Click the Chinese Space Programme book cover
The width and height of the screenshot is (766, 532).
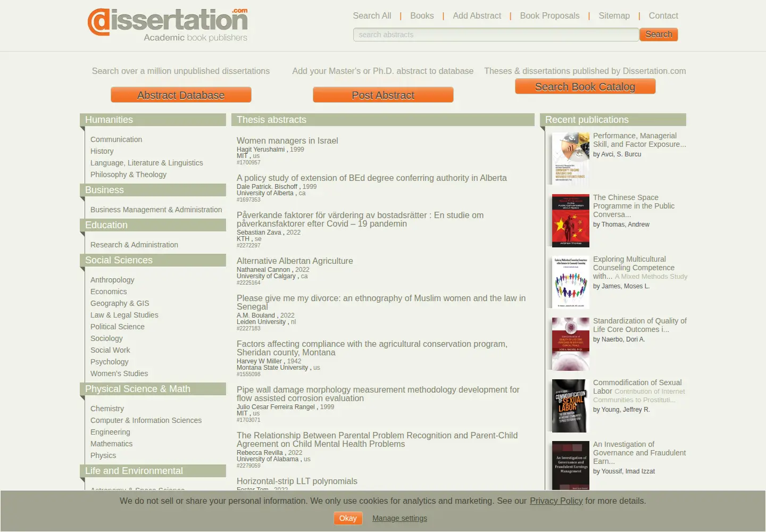pos(571,221)
